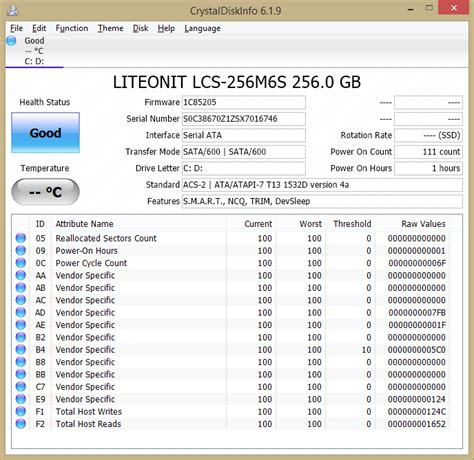This screenshot has width=474, height=460.
Task: Click the status orb for Power-On Hours row
Action: pyautogui.click(x=21, y=250)
